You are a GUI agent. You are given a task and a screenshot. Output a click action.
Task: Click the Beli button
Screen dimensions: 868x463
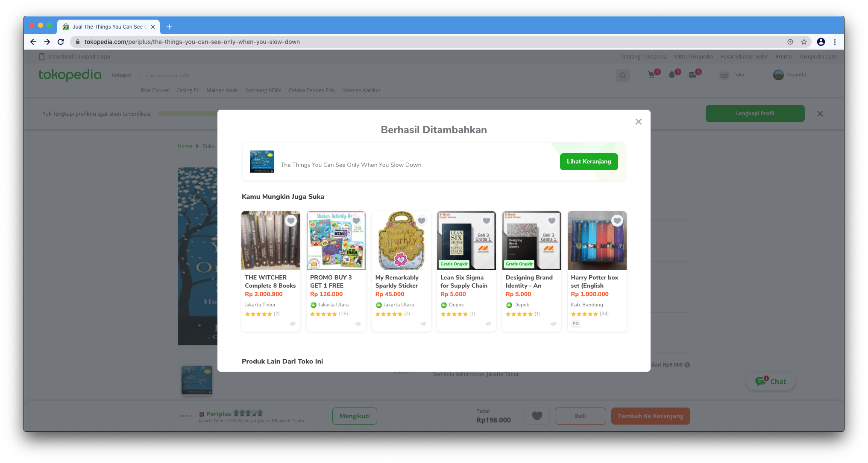[580, 416]
